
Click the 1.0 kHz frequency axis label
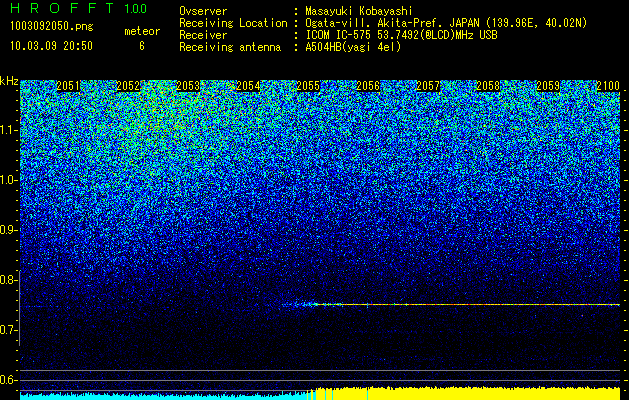coord(8,180)
